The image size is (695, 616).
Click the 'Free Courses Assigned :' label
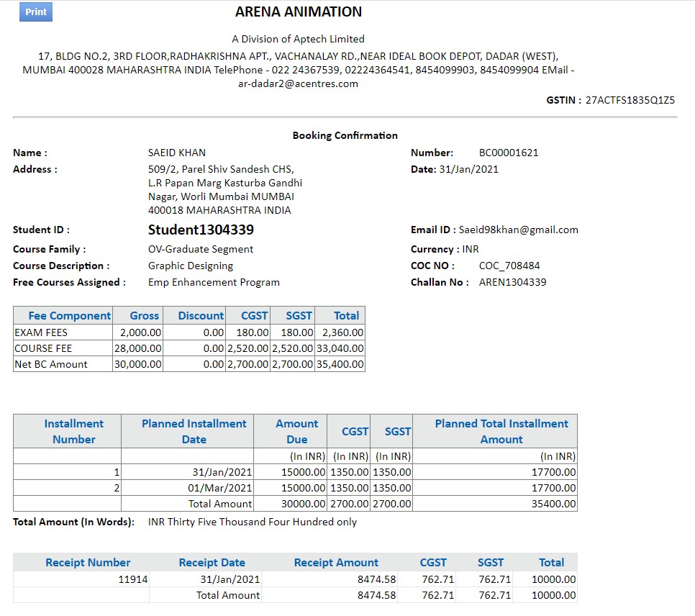69,283
